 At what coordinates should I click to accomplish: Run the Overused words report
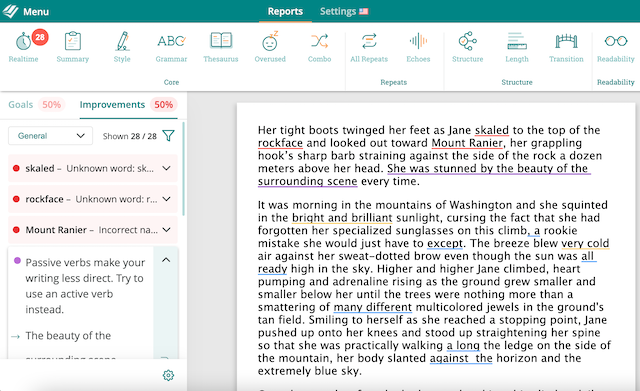(270, 41)
